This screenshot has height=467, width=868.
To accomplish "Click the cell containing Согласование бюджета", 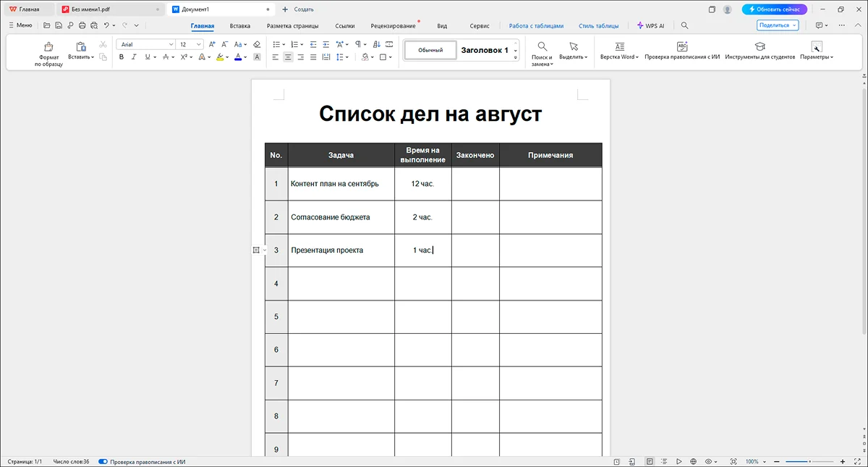I will (x=341, y=217).
